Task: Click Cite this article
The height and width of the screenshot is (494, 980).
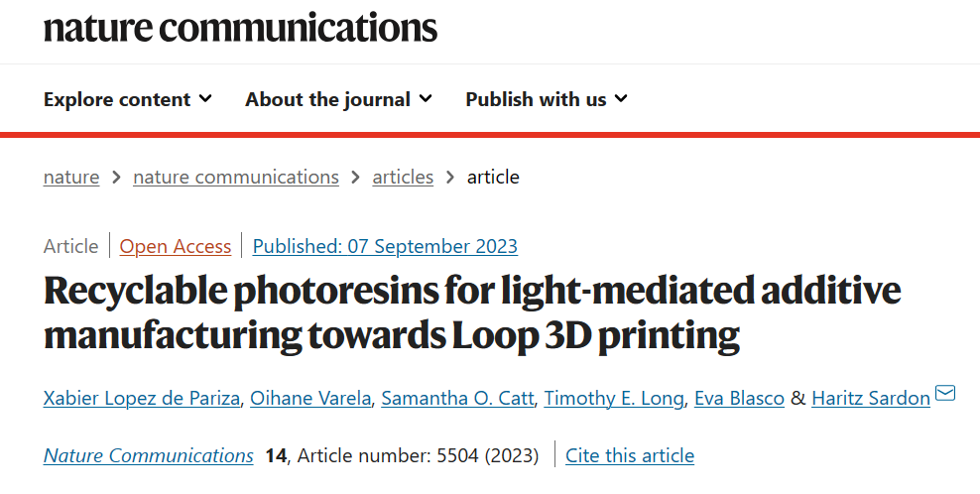Action: pos(630,455)
